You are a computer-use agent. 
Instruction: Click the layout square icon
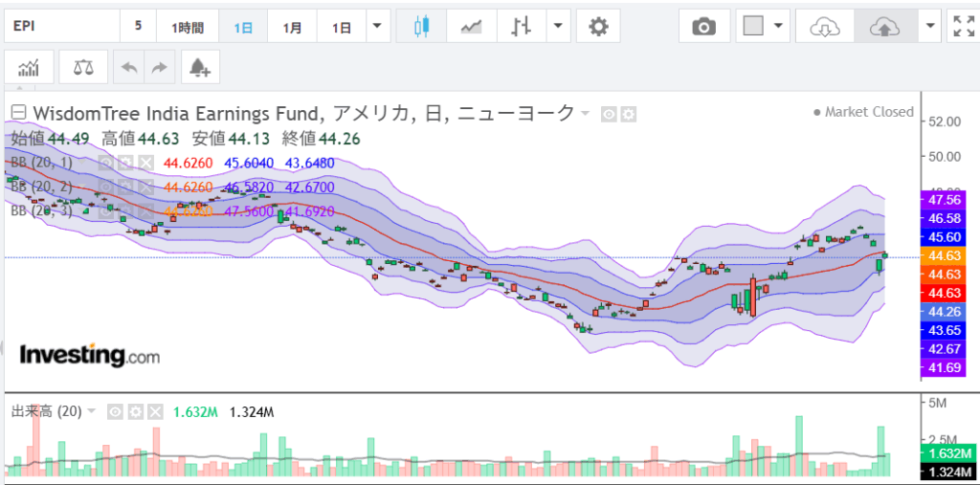(753, 26)
